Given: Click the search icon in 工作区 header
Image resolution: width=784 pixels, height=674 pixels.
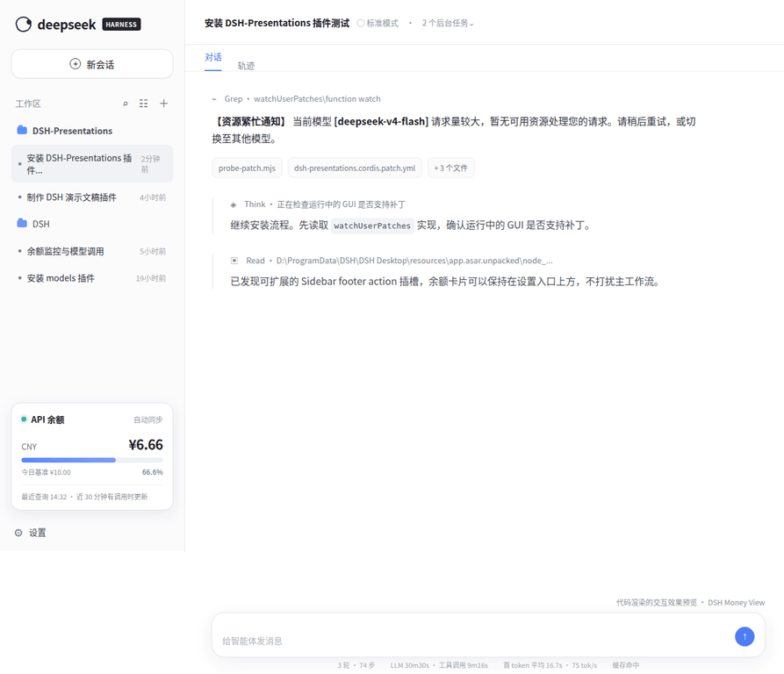Looking at the screenshot, I should point(126,104).
